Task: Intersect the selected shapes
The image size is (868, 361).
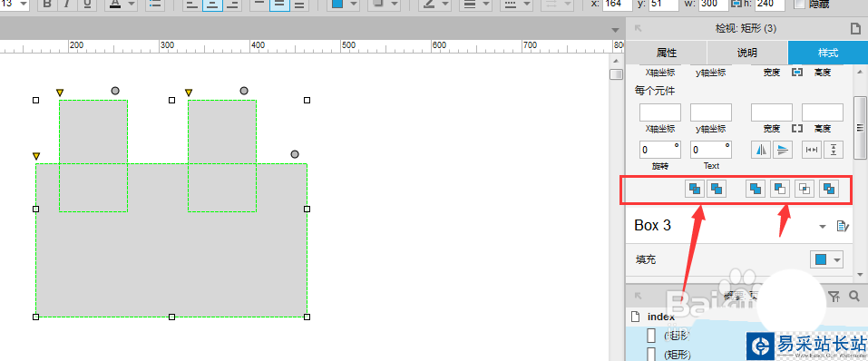Action: click(805, 189)
